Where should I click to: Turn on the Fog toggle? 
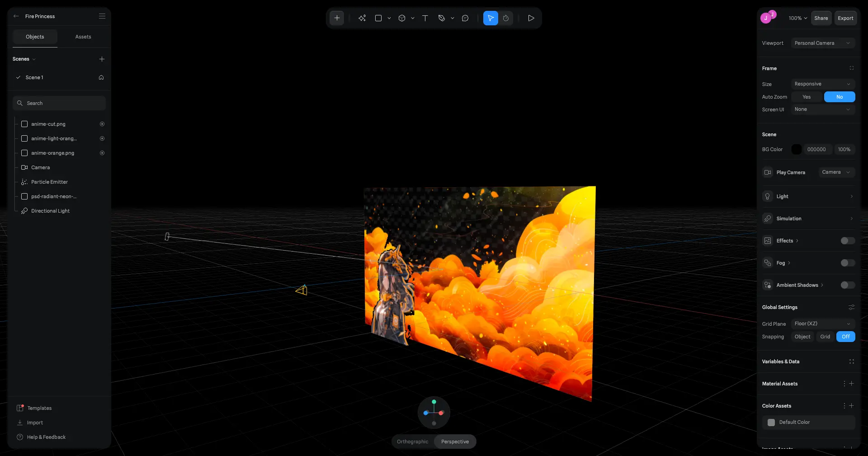click(x=847, y=262)
